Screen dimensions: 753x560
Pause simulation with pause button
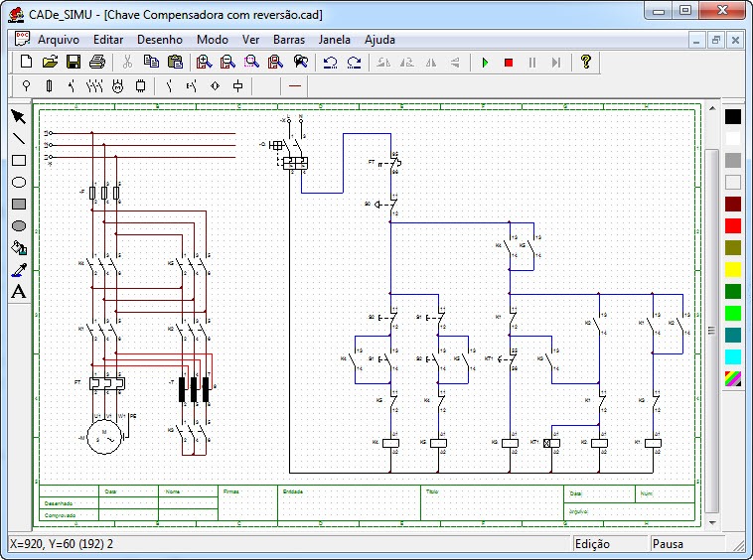point(532,63)
